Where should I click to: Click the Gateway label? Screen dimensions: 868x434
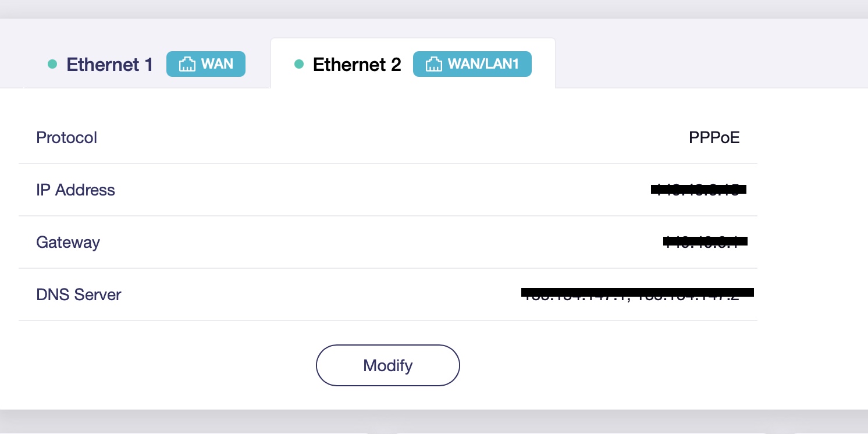(68, 242)
